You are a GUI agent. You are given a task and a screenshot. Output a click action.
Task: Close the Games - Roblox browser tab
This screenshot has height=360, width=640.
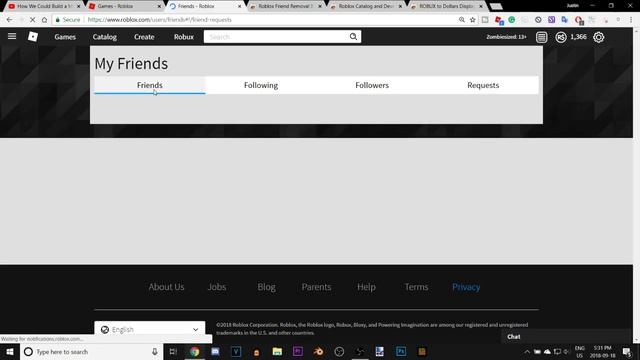coord(159,6)
